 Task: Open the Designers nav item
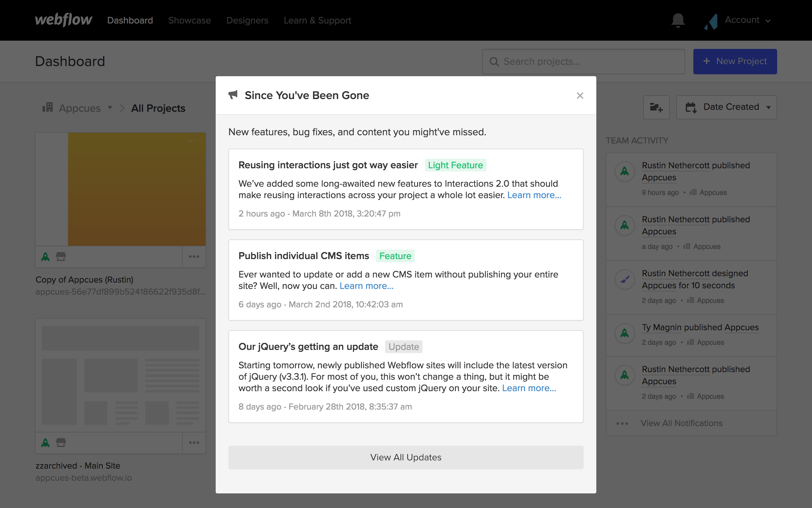tap(247, 21)
